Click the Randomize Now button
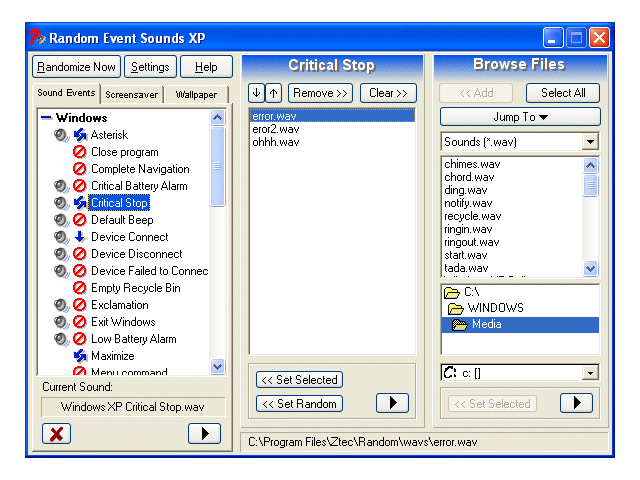This screenshot has height=480, width=640. click(76, 67)
